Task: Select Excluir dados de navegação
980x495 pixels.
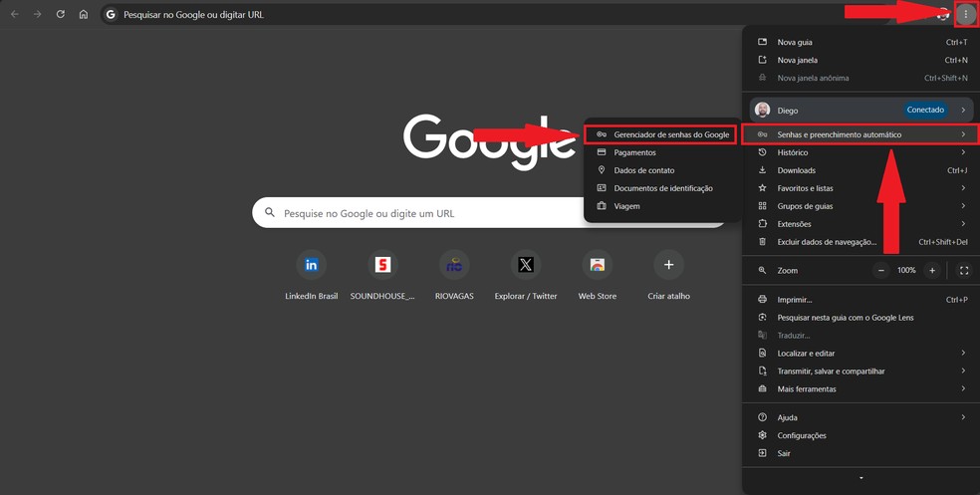Action: click(861, 242)
